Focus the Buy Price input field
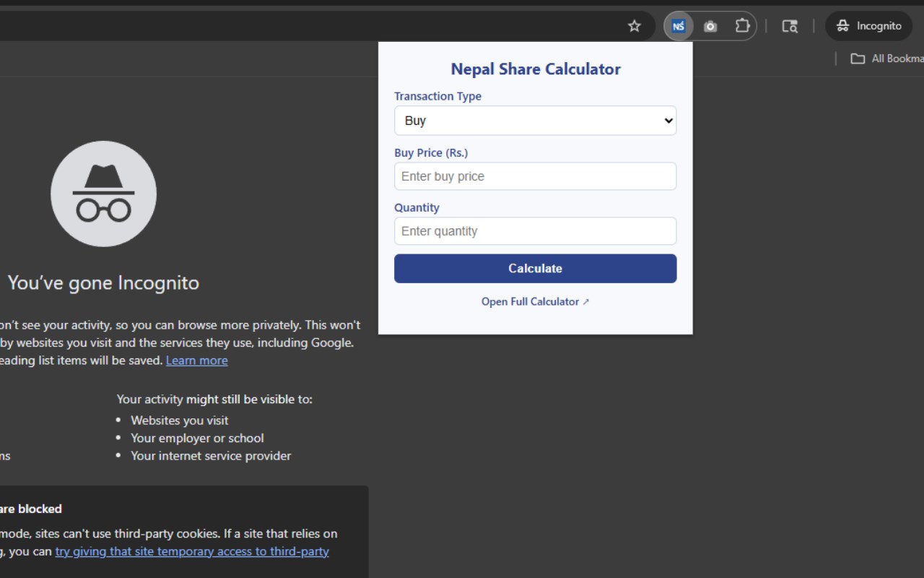The image size is (924, 578). point(535,176)
